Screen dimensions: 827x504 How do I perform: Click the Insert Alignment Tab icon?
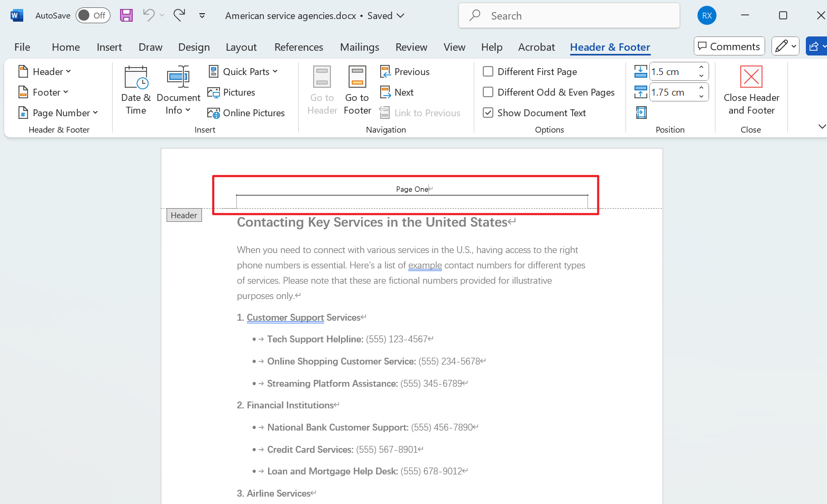pos(641,113)
